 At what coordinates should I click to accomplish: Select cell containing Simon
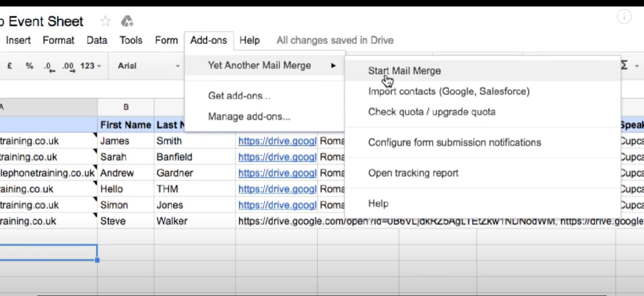point(126,205)
